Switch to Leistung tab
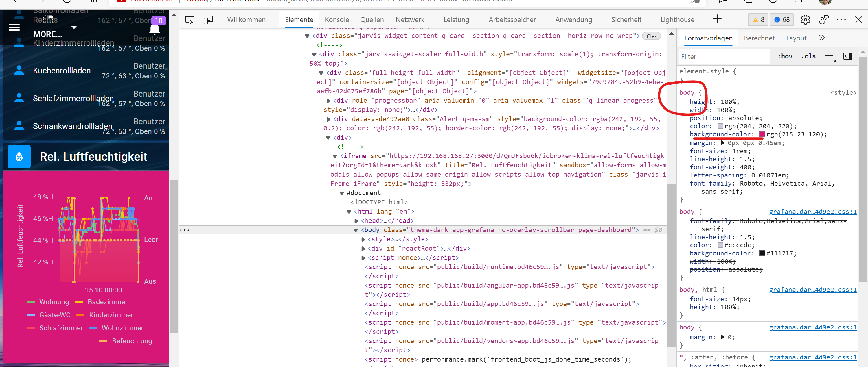Image resolution: width=868 pixels, height=367 pixels. coord(456,20)
